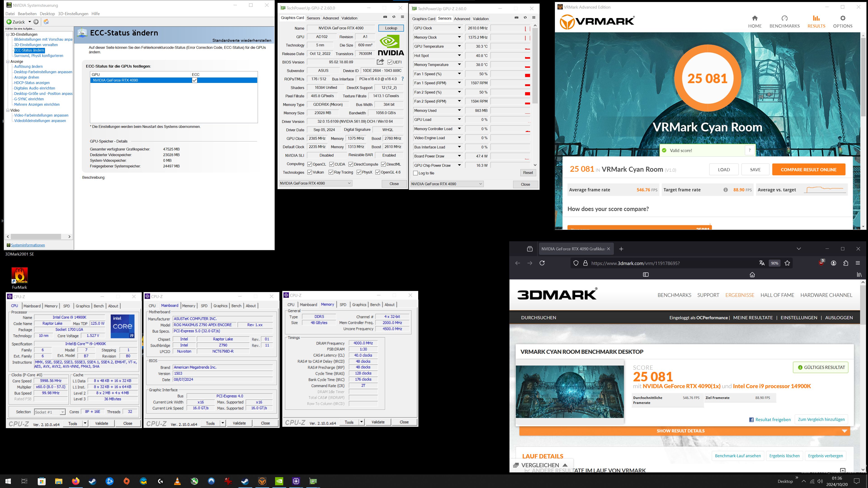Open Systeminformationen link
Image resolution: width=868 pixels, height=488 pixels.
tap(28, 245)
